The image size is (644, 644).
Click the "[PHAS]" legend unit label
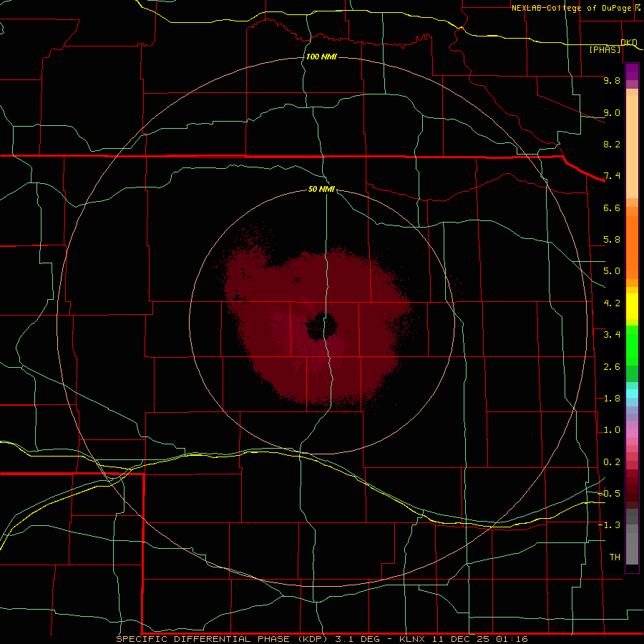(605, 49)
